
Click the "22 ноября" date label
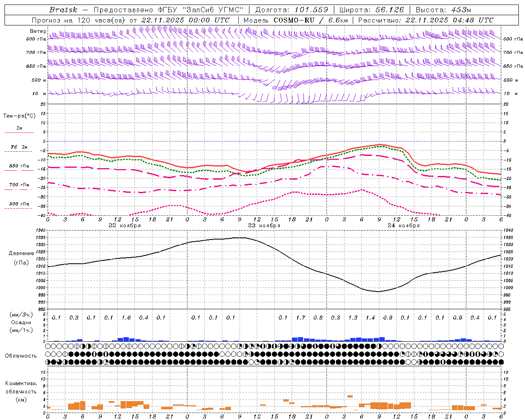(x=125, y=226)
